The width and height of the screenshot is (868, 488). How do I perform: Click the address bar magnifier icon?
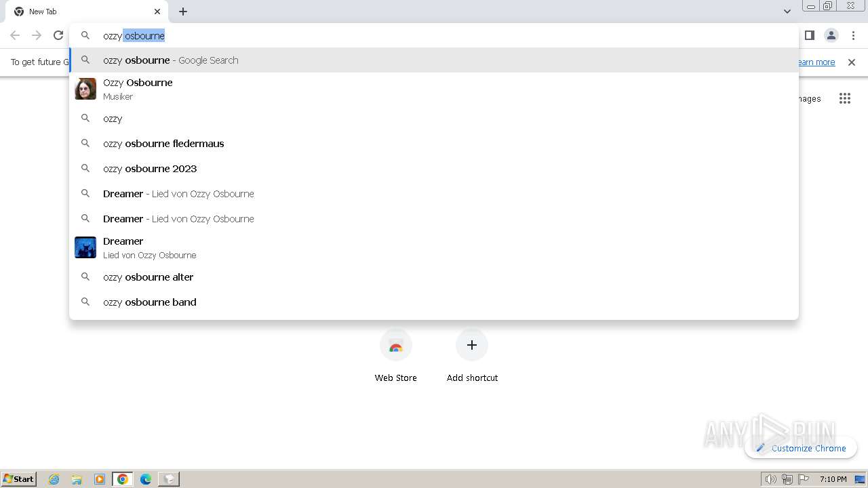click(85, 35)
